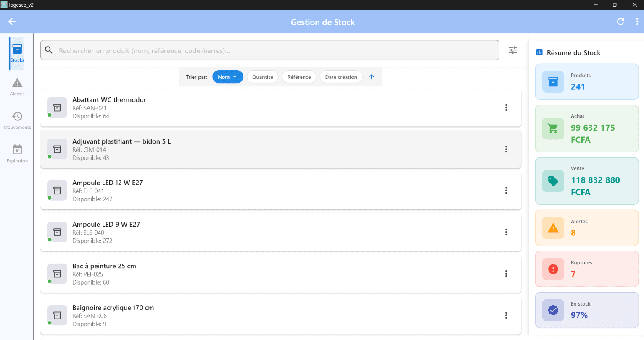This screenshot has height=340, width=644.
Task: Sort by Nom chip
Action: click(228, 77)
